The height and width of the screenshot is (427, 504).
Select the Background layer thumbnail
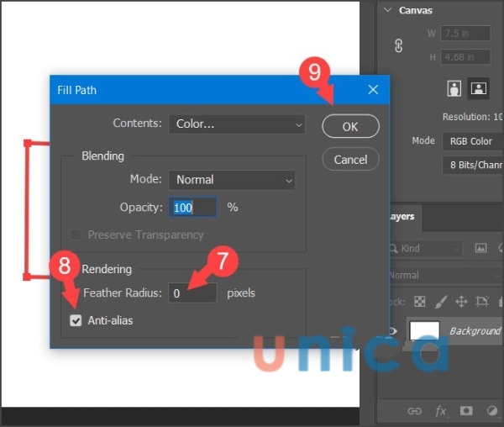click(424, 331)
